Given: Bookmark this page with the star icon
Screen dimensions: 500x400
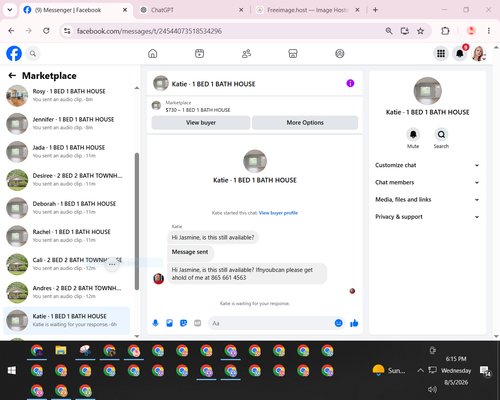Looking at the screenshot, I should click(421, 31).
